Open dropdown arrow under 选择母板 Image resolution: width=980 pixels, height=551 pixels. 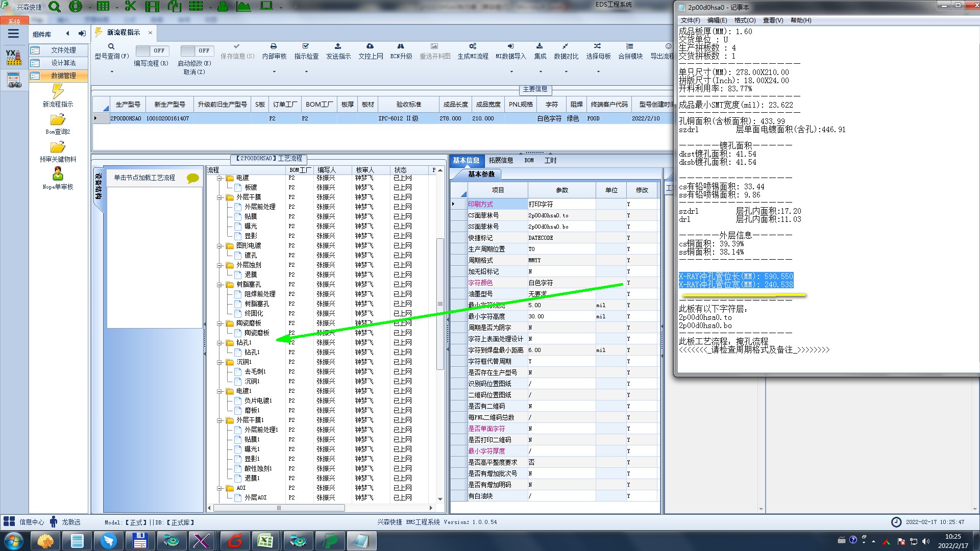(x=598, y=71)
